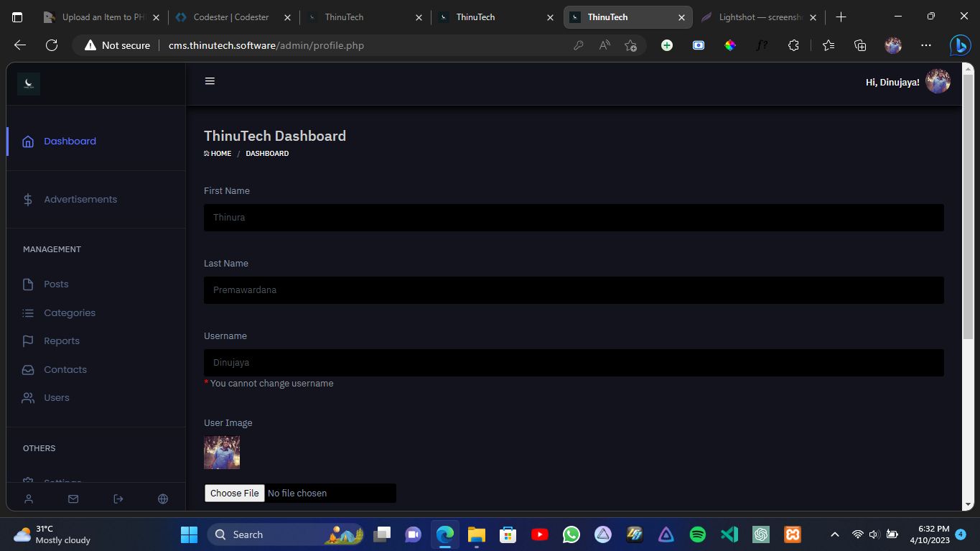Open the color wheel extension
This screenshot has height=551, width=980.
[x=730, y=45]
